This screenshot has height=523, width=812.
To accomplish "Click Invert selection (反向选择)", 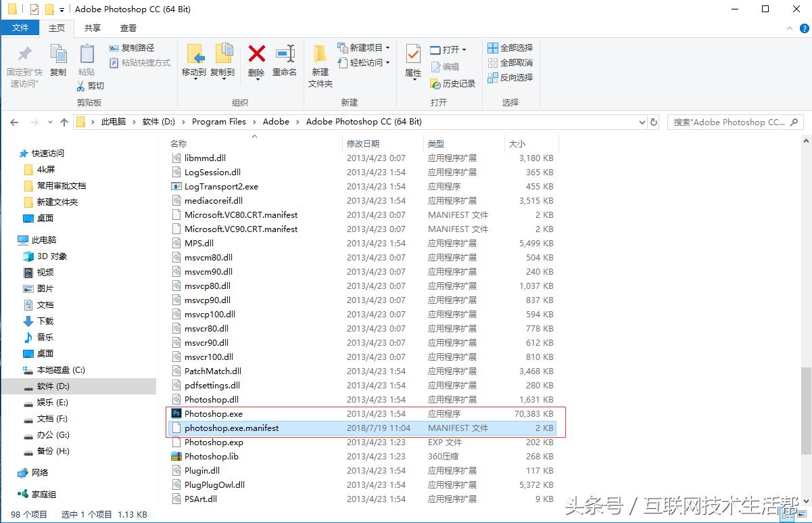I will (x=510, y=78).
